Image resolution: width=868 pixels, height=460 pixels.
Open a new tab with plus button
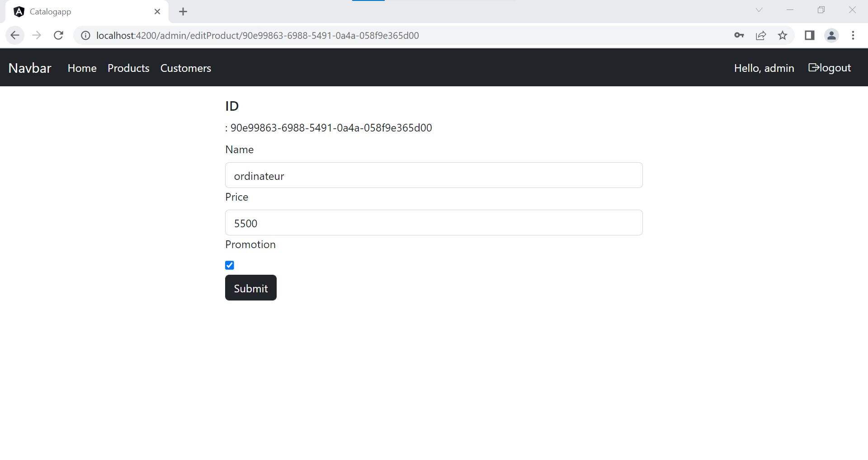[183, 12]
